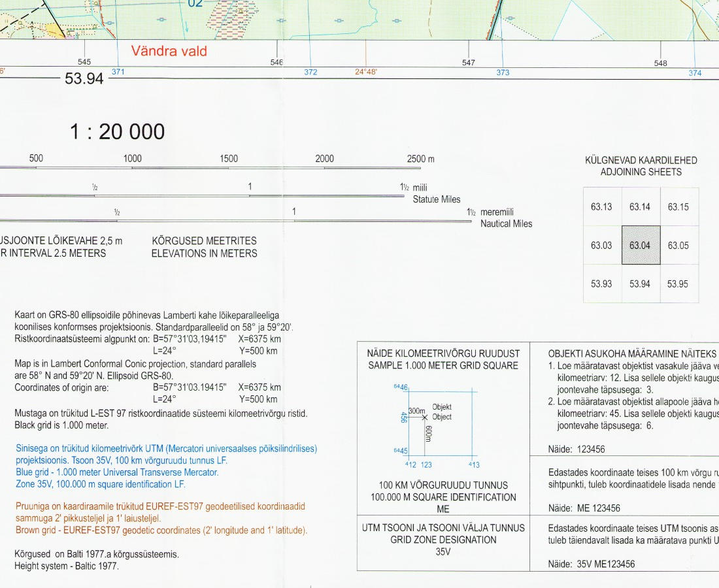
Task: Click the "1000" mark on the metric scale bar
Action: (132, 159)
